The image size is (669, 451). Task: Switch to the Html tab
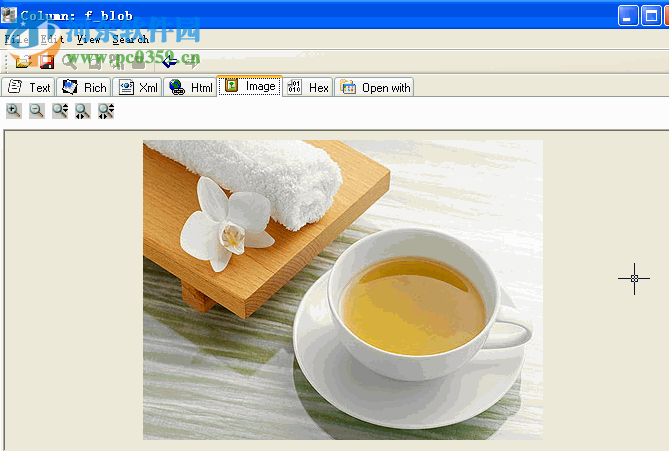coord(190,87)
